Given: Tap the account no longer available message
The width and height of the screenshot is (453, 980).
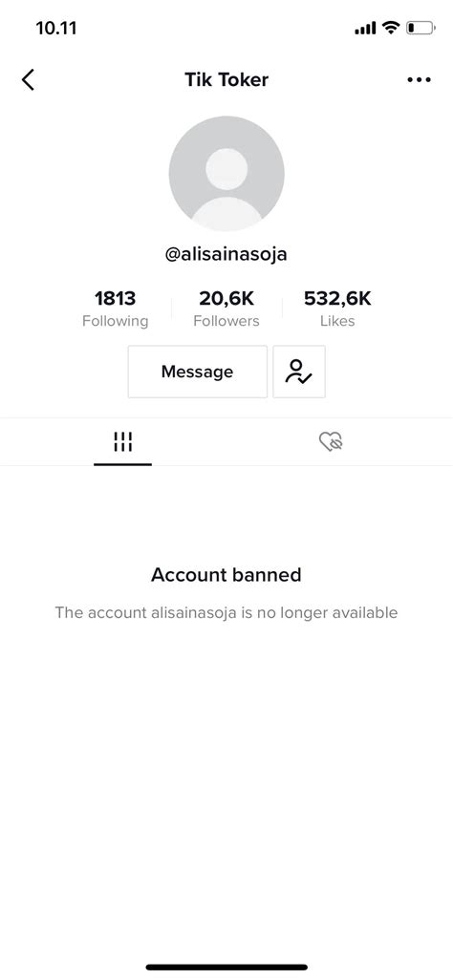Looking at the screenshot, I should click(226, 612).
